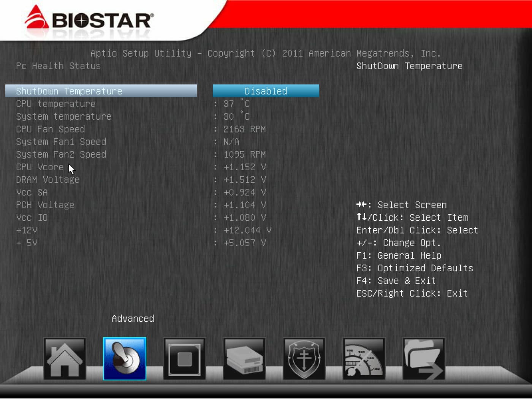This screenshot has height=399, width=532.
Task: Click the Aptio Setup Utility copyright line
Action: (266, 54)
